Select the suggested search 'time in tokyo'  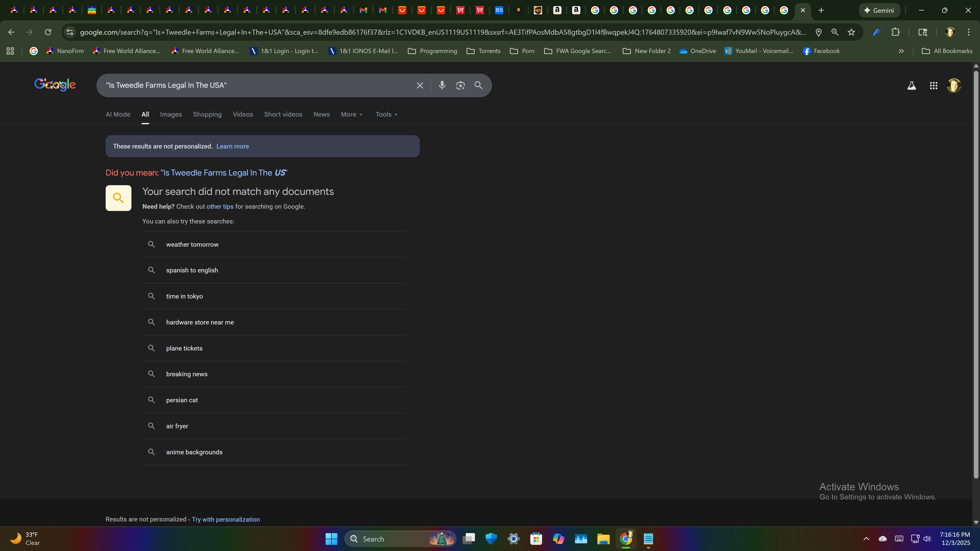pos(185,296)
